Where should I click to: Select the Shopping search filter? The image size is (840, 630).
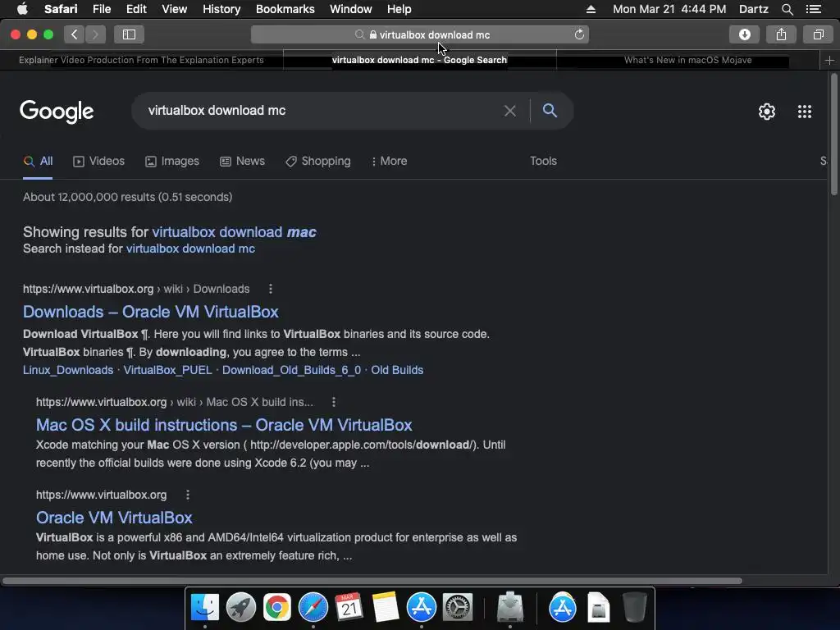pos(318,162)
